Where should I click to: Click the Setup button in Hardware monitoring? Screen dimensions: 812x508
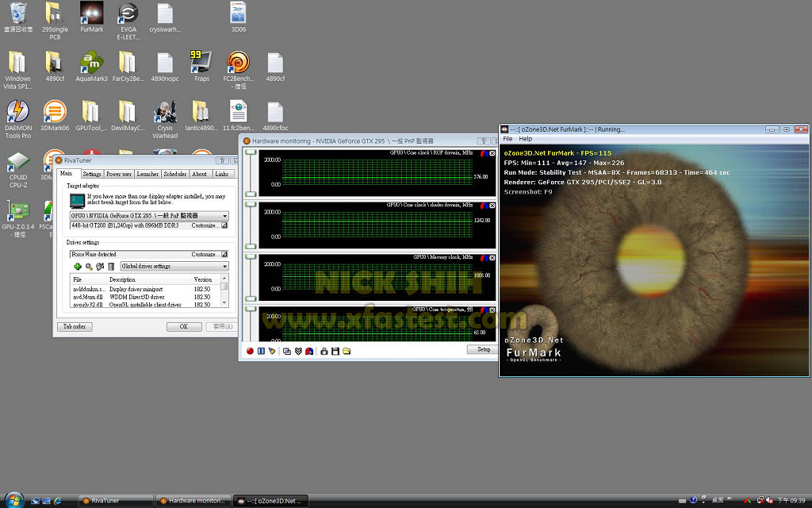pos(483,350)
